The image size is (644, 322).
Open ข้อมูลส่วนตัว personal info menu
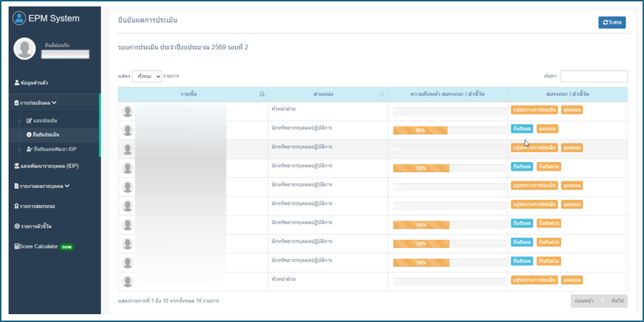[31, 83]
